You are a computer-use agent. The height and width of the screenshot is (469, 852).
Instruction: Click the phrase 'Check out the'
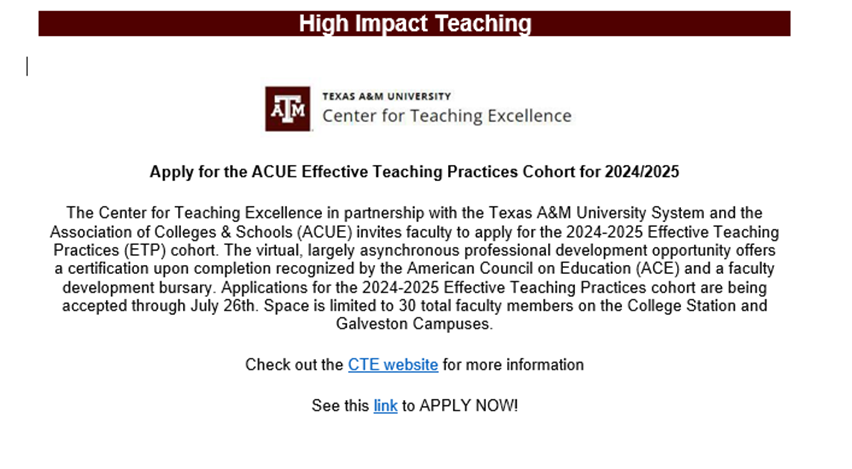tap(294, 365)
